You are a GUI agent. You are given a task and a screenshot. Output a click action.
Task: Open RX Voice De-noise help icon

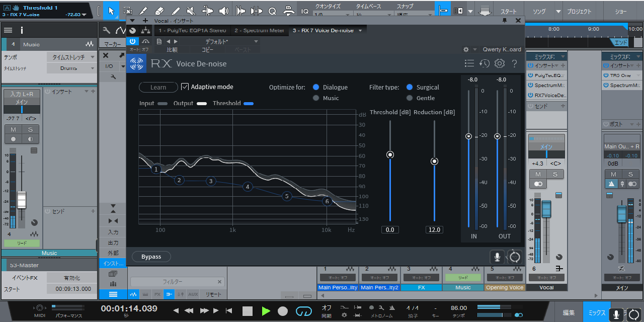[x=514, y=63]
